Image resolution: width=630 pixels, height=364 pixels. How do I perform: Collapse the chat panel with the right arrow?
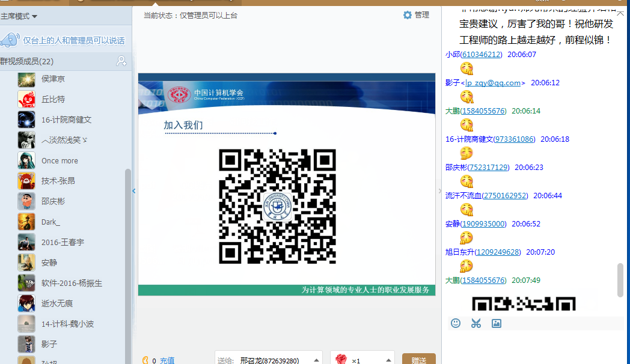(439, 191)
